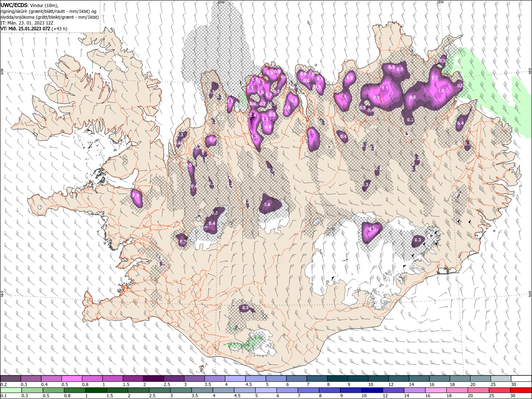Click the '15W' longitude label

pyautogui.click(x=440, y=2)
